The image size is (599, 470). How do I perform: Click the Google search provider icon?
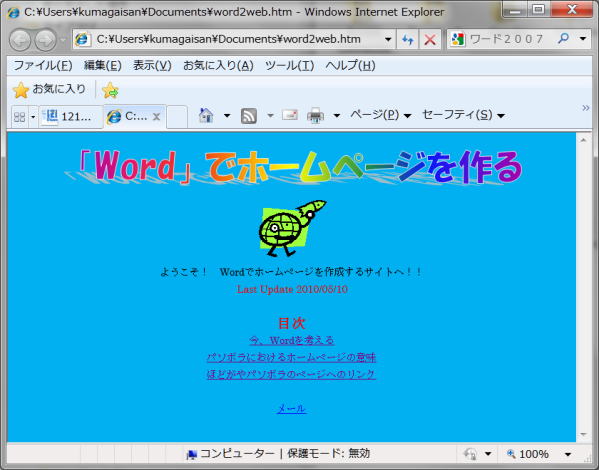click(x=458, y=39)
